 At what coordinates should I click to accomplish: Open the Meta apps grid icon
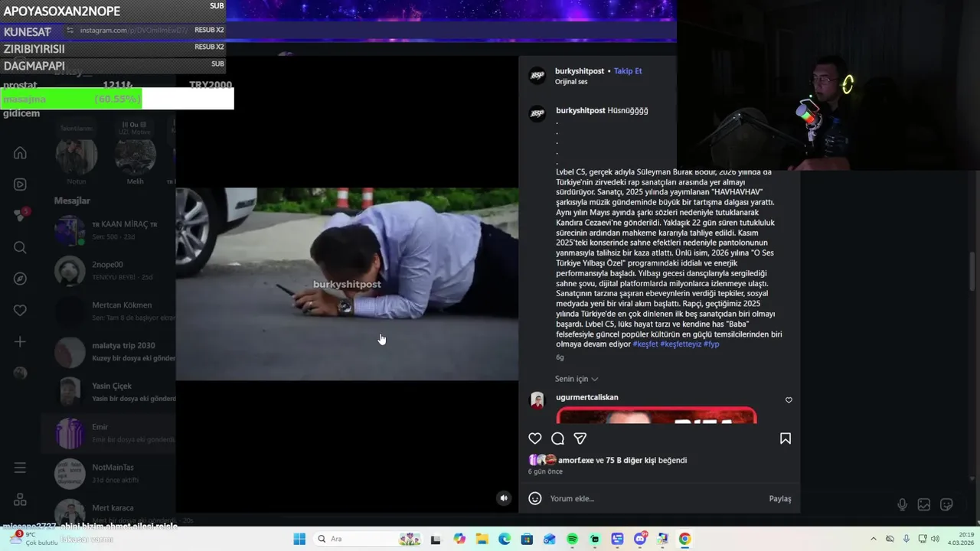(20, 499)
